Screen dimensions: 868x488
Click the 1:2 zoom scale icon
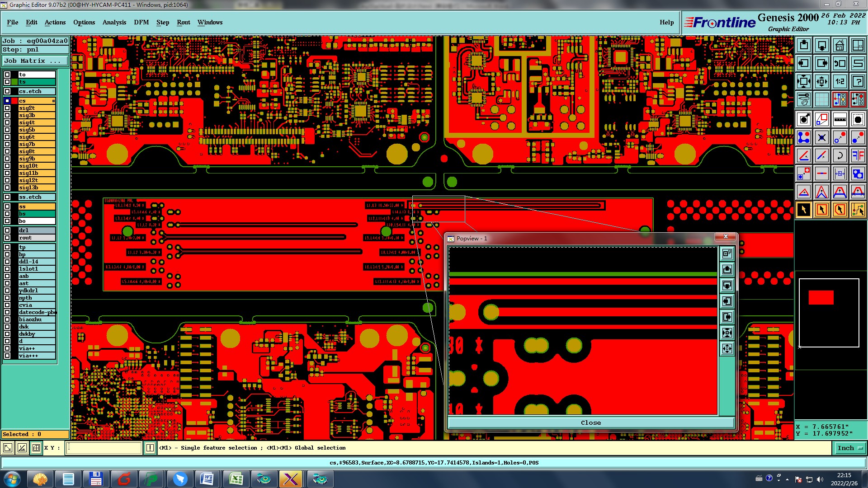click(840, 81)
